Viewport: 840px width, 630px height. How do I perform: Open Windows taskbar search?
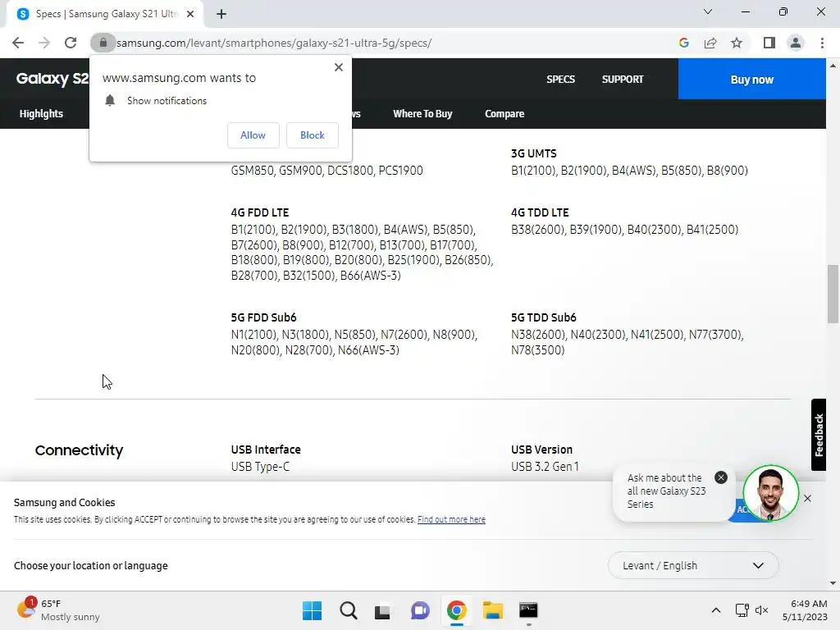(348, 610)
